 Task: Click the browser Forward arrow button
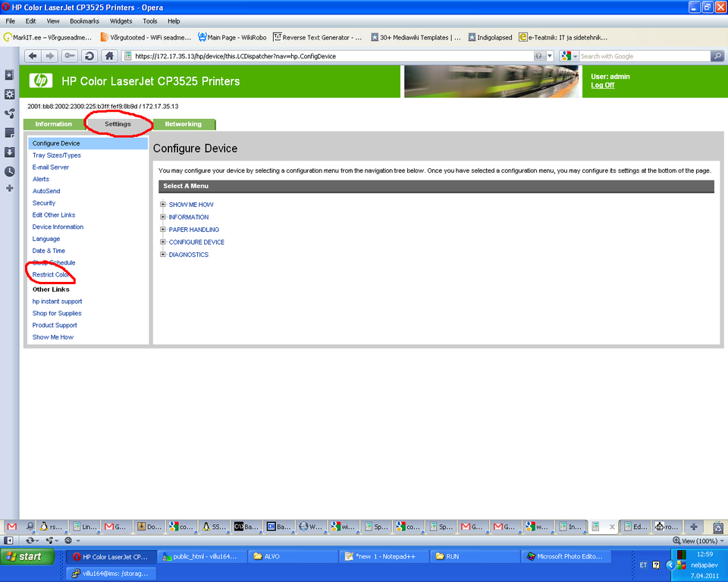tap(49, 56)
